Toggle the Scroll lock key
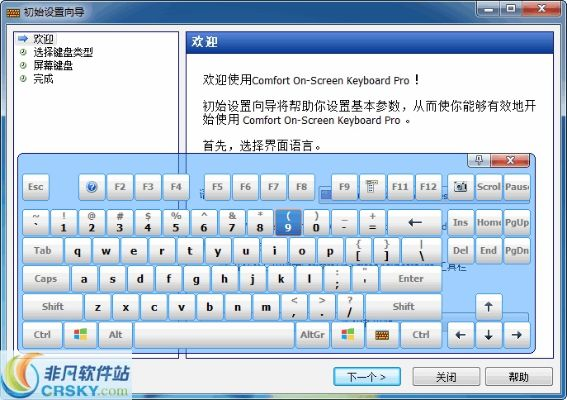Viewport: 567px width, 400px height. pos(489,187)
